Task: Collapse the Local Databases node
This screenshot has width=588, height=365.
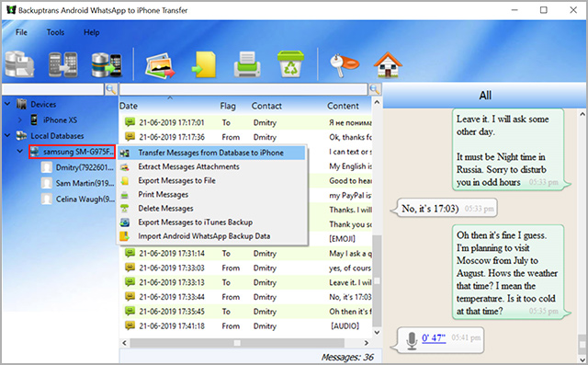Action: point(7,135)
